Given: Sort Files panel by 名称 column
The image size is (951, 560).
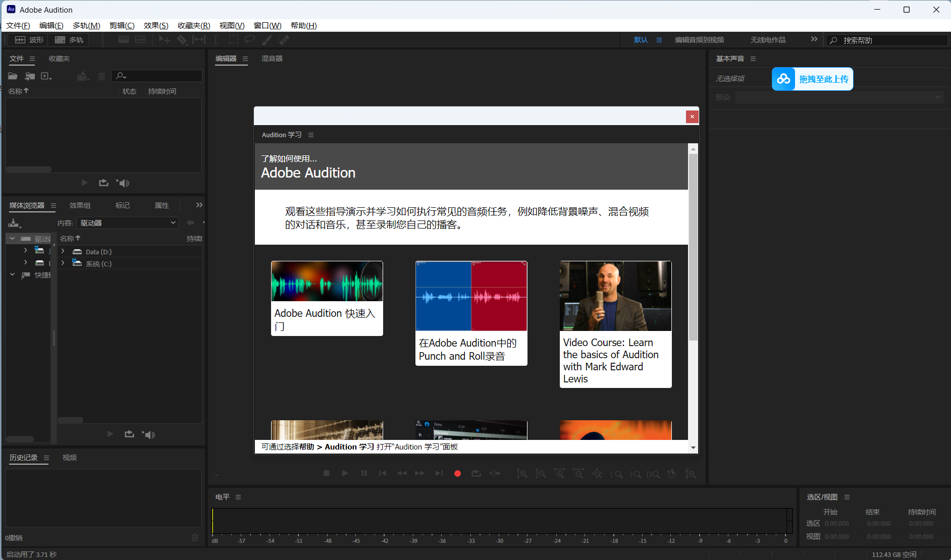Looking at the screenshot, I should [x=19, y=91].
